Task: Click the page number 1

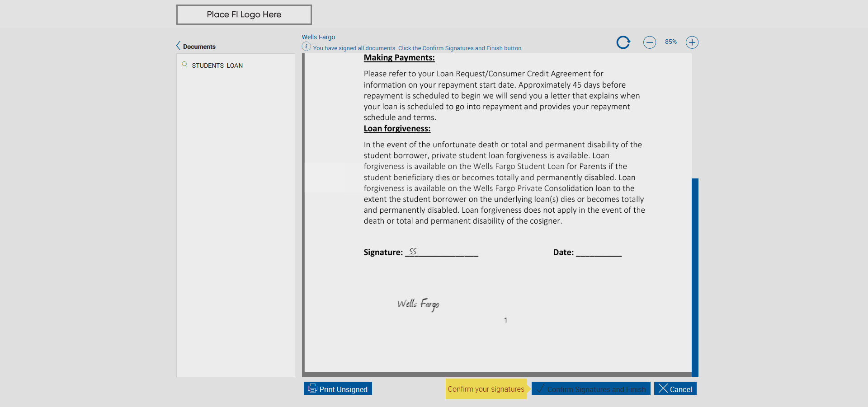Action: tap(505, 320)
